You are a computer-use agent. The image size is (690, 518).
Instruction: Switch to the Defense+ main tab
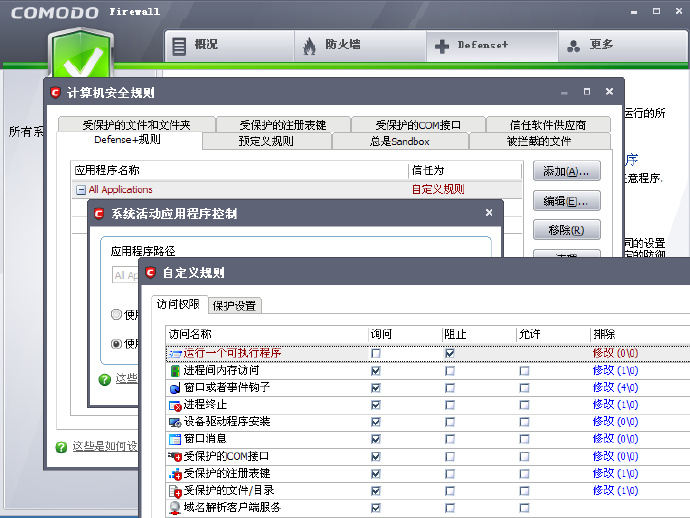pyautogui.click(x=492, y=45)
